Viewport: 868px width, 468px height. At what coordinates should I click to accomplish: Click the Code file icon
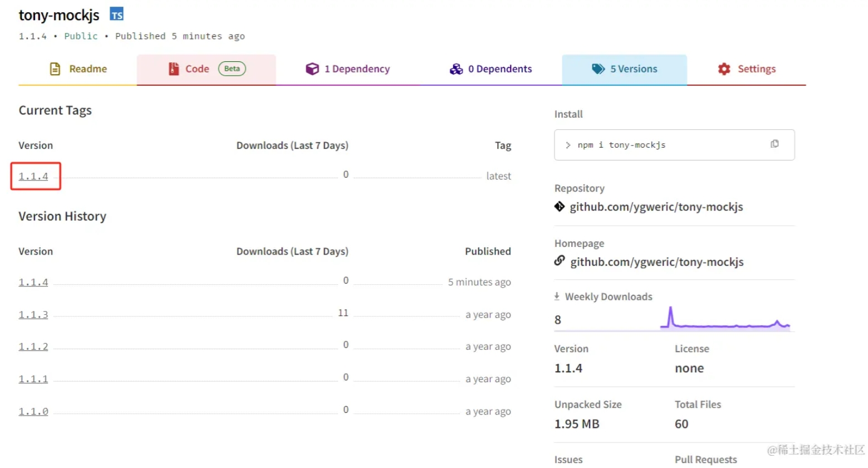click(174, 69)
